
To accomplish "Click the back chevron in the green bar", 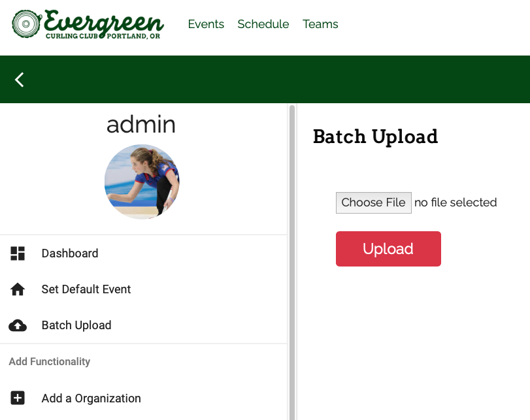I will [18, 79].
